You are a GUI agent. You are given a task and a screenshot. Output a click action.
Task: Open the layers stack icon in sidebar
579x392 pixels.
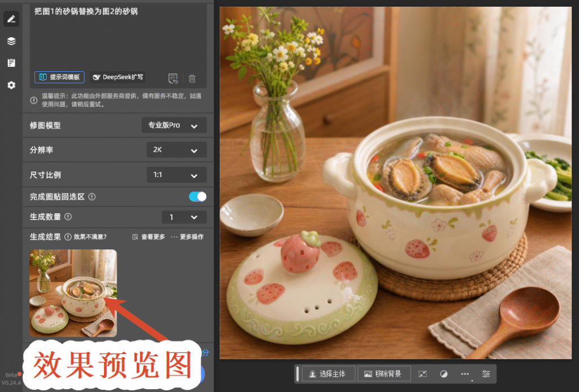[x=11, y=41]
